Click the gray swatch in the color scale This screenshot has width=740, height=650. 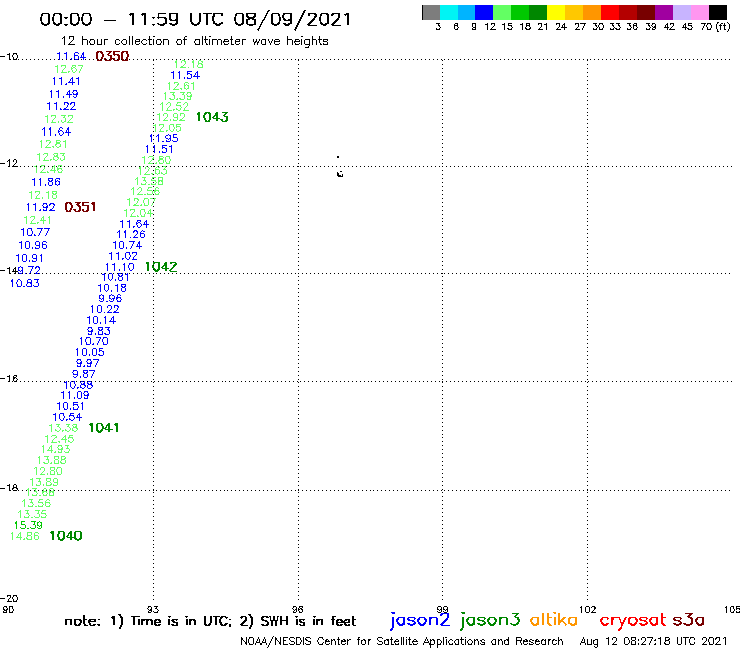431,12
